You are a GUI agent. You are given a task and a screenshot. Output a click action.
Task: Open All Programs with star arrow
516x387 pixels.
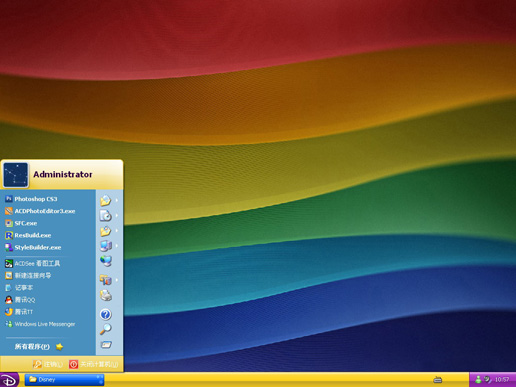pyautogui.click(x=39, y=347)
